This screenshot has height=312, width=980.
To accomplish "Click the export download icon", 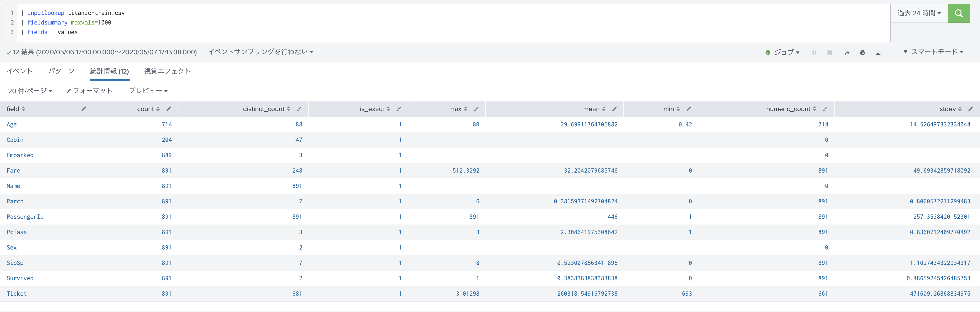I will click(878, 53).
